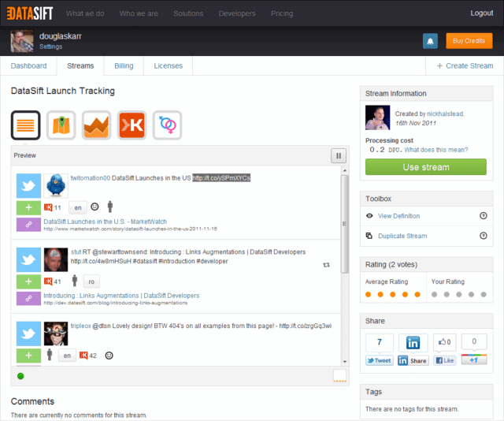The height and width of the screenshot is (421, 504).
Task: Click purple link icon for Links Augmentations
Action: pyautogui.click(x=28, y=298)
